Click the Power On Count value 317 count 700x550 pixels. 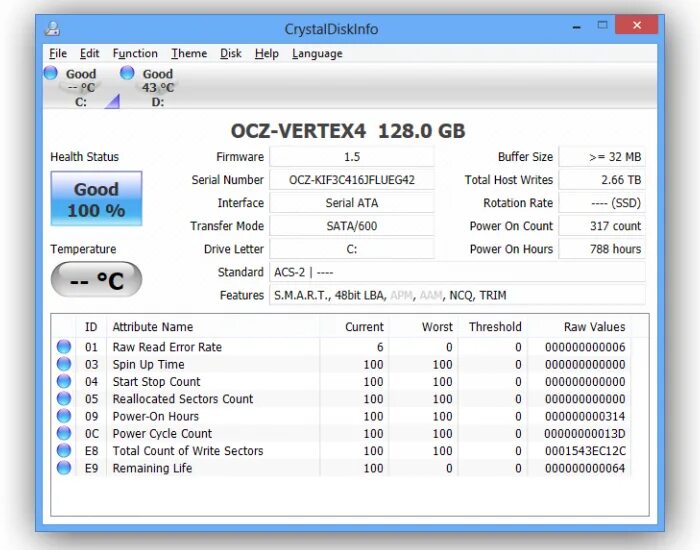pyautogui.click(x=602, y=226)
